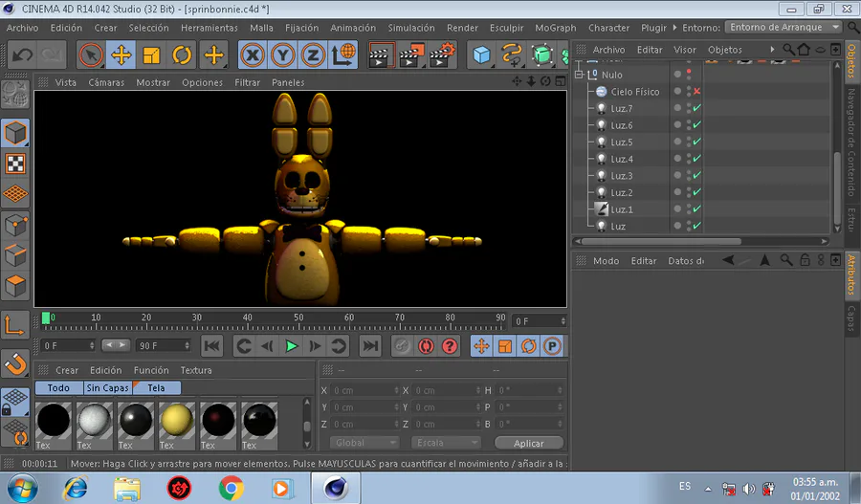Screen dimensions: 861x504
Task: Select the yellow material swatch
Action: (177, 420)
